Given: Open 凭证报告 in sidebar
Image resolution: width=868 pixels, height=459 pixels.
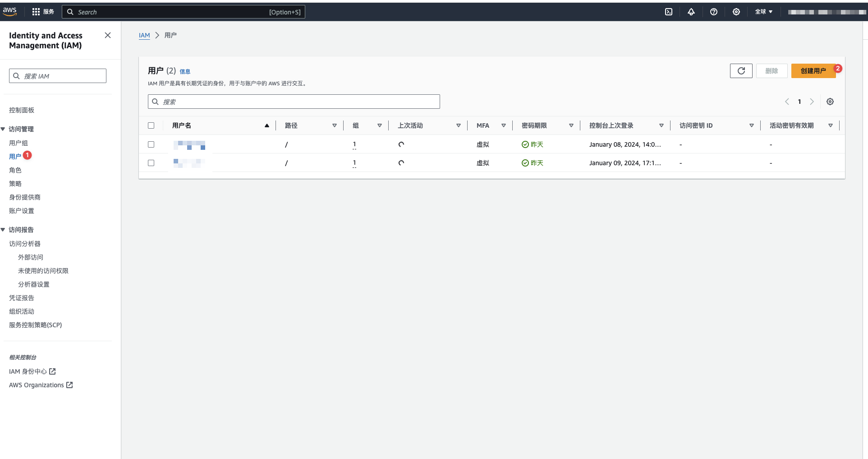Looking at the screenshot, I should coord(22,298).
